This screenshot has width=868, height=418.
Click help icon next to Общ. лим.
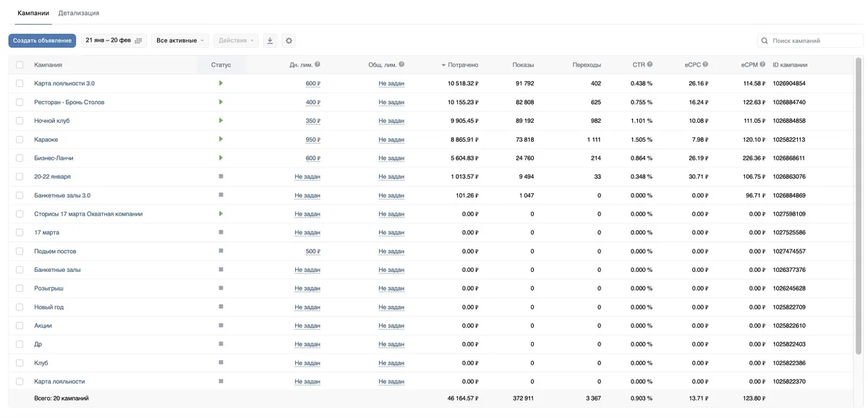click(401, 64)
